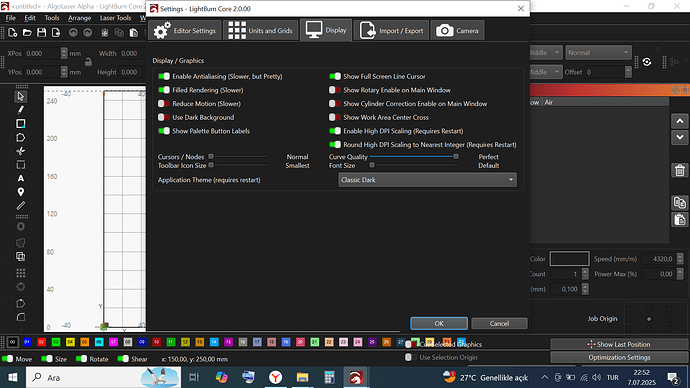Click the Paste layer settings icon
This screenshot has height=388, width=690.
pos(680,219)
